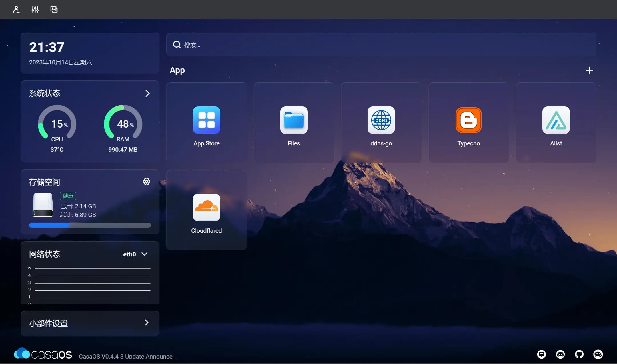Click the 存储空间 heading
617x364 pixels.
point(44,182)
